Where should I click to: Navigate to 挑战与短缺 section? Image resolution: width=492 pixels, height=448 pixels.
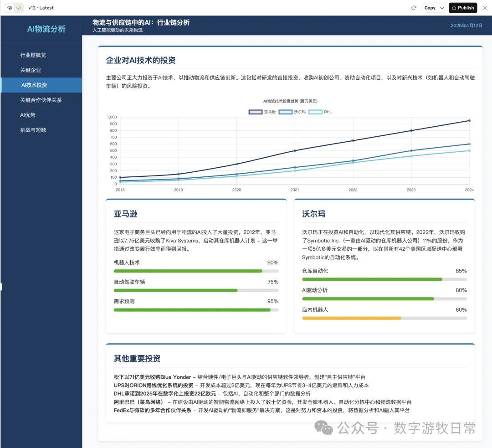[x=33, y=130]
